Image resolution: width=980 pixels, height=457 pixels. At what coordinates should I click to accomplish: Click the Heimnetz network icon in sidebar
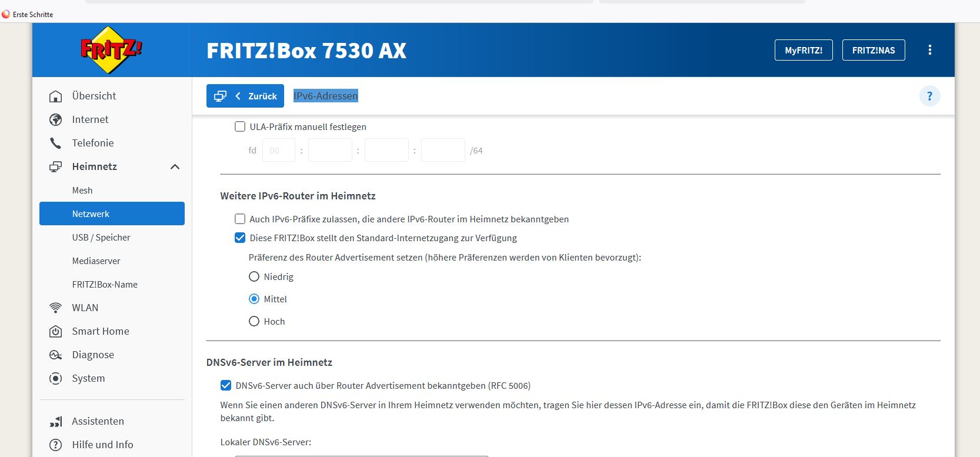point(55,166)
